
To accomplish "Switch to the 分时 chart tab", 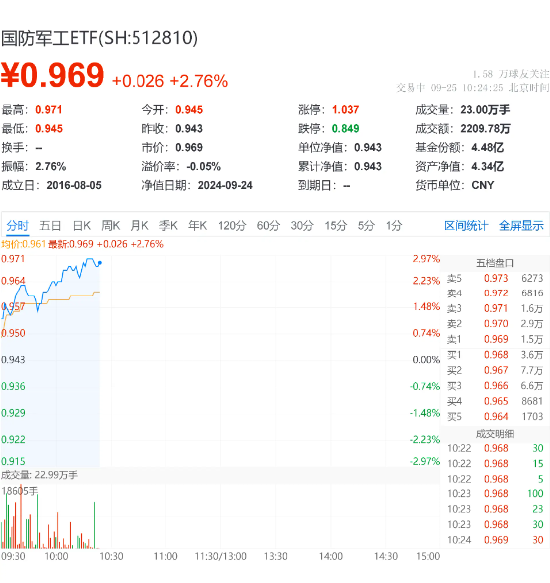I will 17,225.
